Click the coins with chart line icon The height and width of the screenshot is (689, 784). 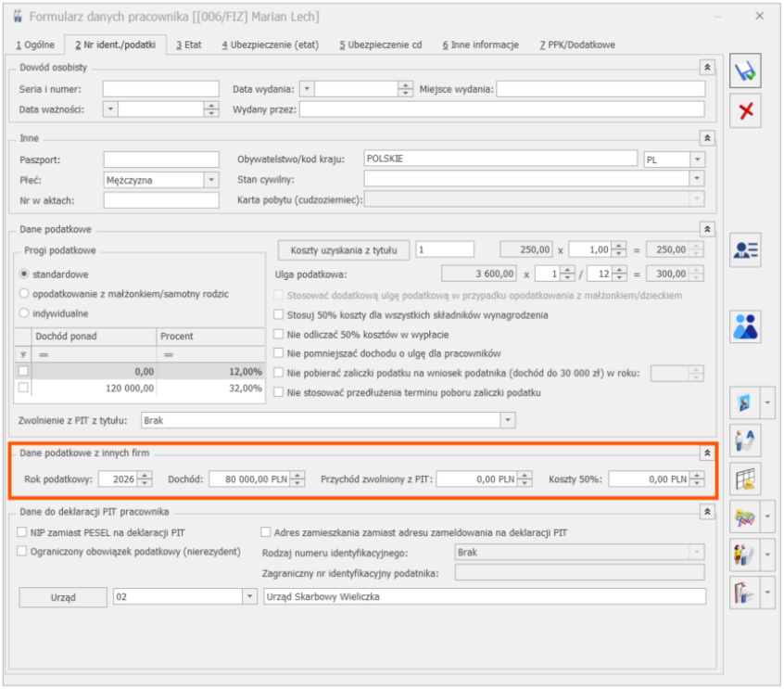pos(744,517)
